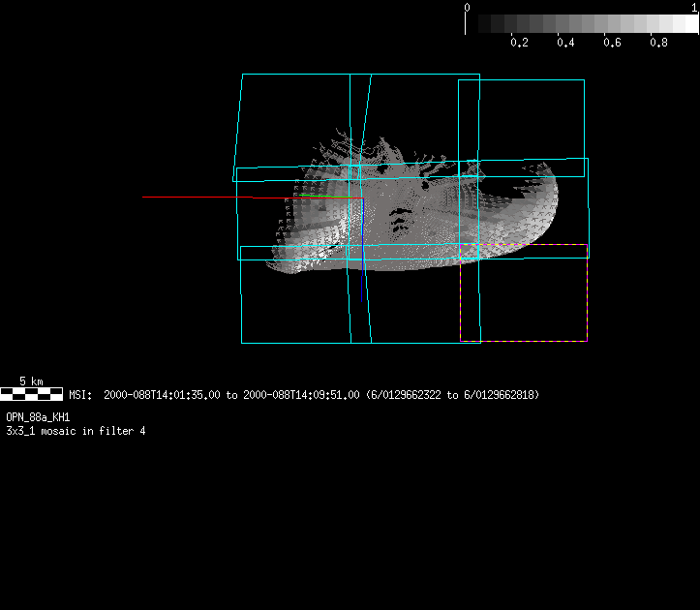Click the OPN_88a_KH1 sequence label
Screen dimensions: 700x610
38,416
